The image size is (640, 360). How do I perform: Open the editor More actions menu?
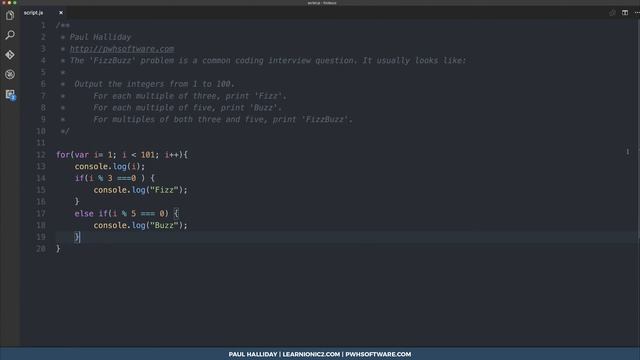coord(637,13)
